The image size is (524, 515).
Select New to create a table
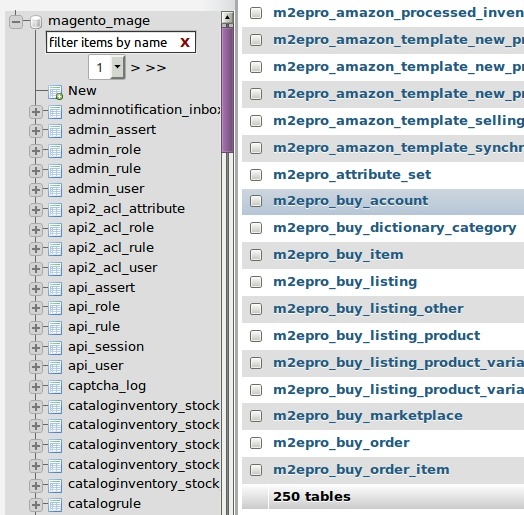click(82, 91)
